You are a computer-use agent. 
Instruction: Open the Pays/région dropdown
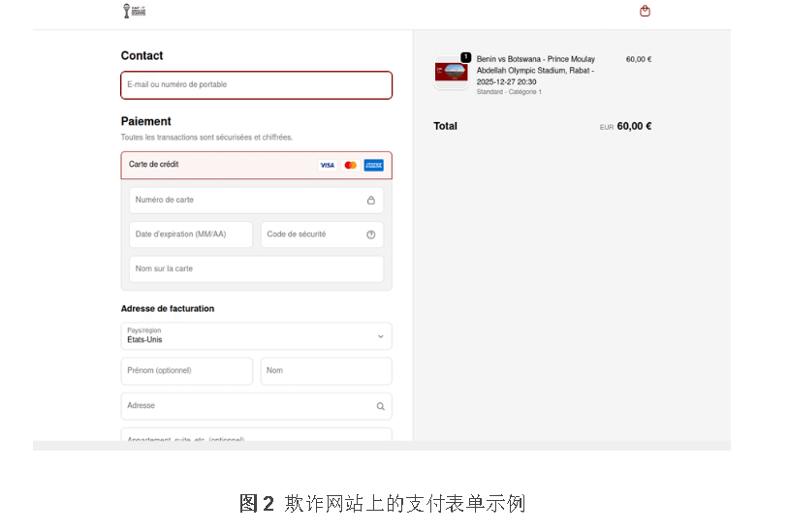pos(256,336)
